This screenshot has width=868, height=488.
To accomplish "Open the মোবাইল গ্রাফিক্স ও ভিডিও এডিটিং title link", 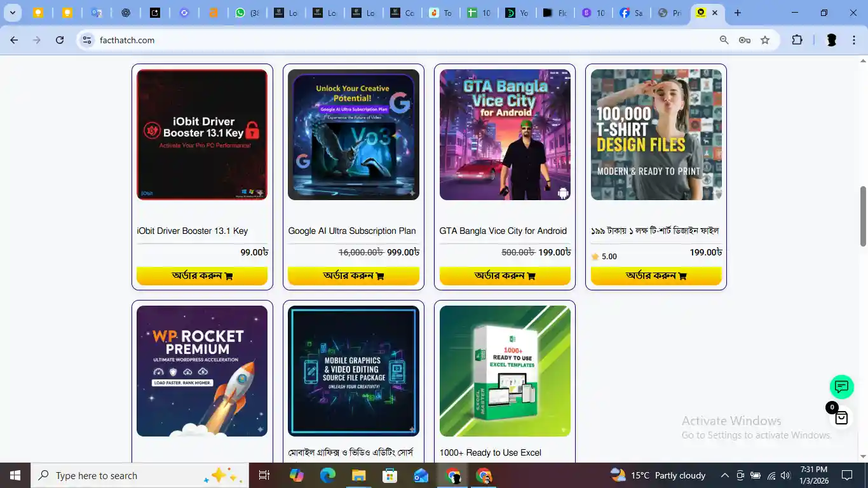I will (x=351, y=452).
